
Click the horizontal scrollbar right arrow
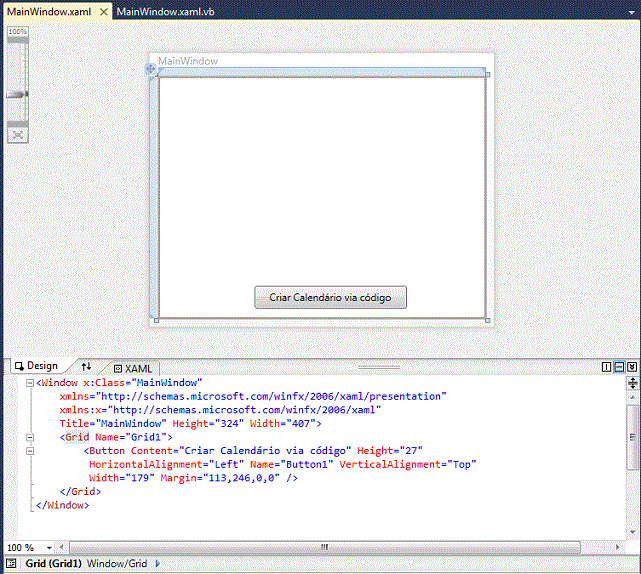[617, 547]
